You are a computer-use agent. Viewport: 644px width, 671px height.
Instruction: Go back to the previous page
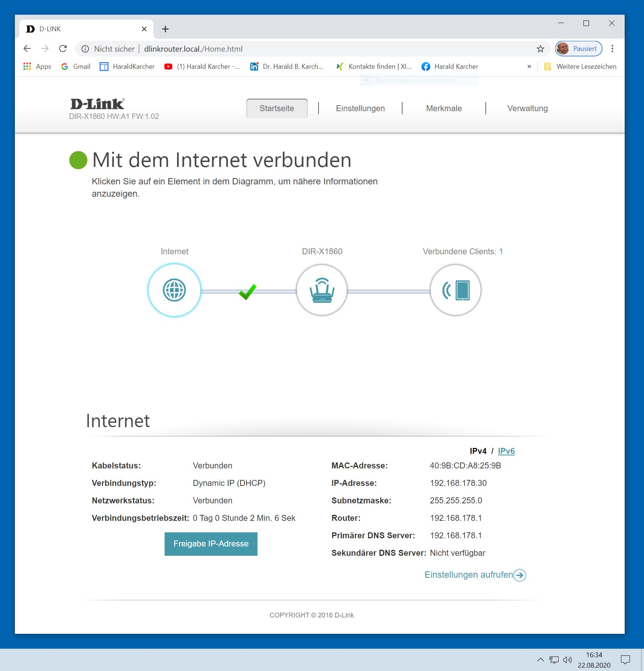(27, 49)
